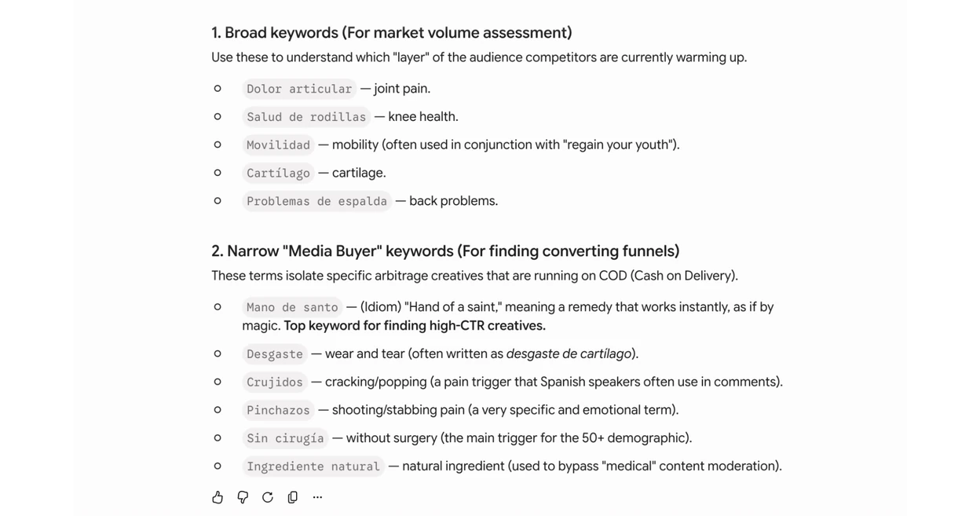The height and width of the screenshot is (516, 980).
Task: Select the 'Salud de rodillas' keyword chip
Action: pyautogui.click(x=306, y=117)
